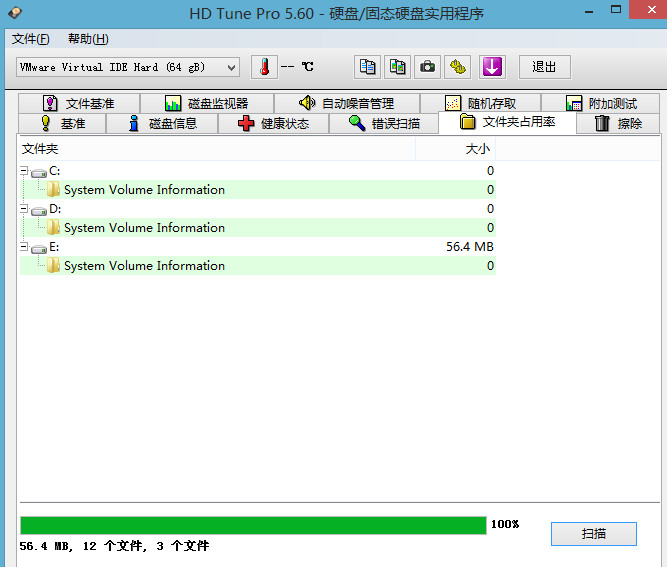This screenshot has height=567, width=667.
Task: Click the green scan progress bar
Action: pyautogui.click(x=253, y=525)
